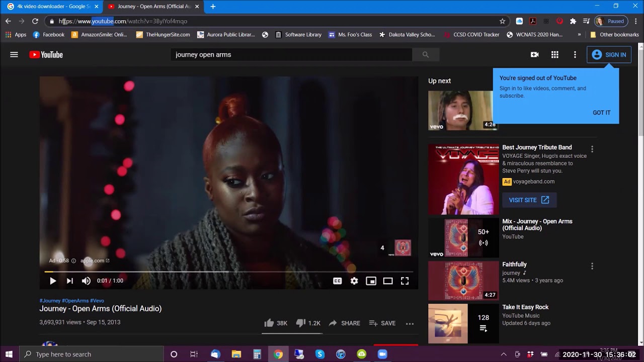Click the SIGN IN button

[x=609, y=55]
